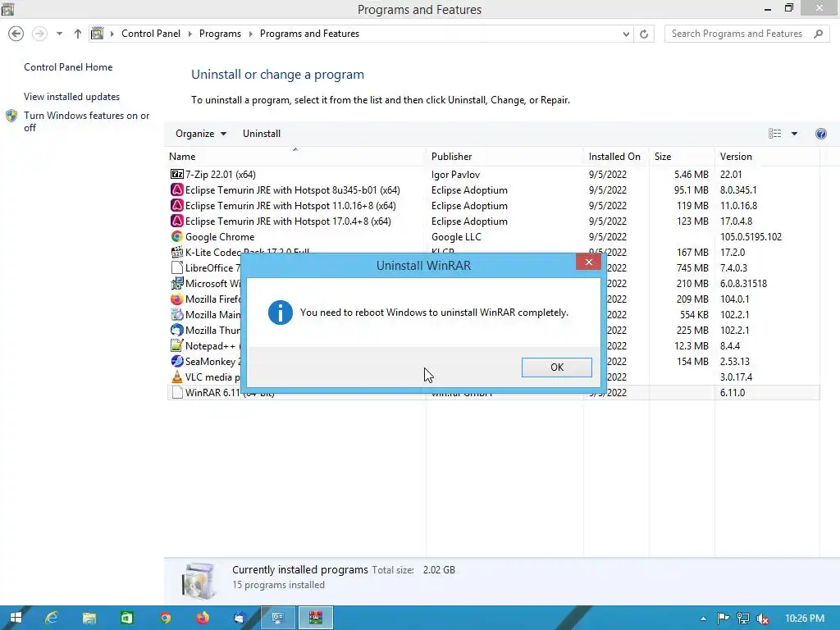
Task: Click the Google Chrome list icon
Action: tap(177, 236)
